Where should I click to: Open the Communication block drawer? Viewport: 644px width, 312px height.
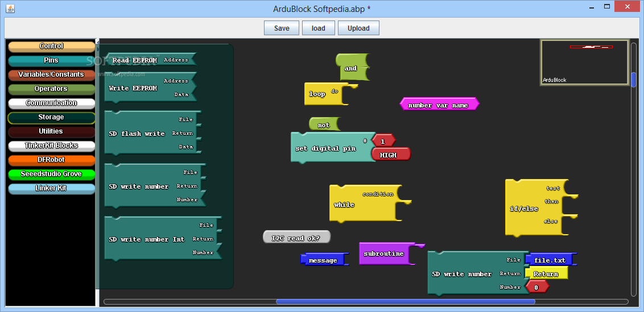(x=51, y=103)
